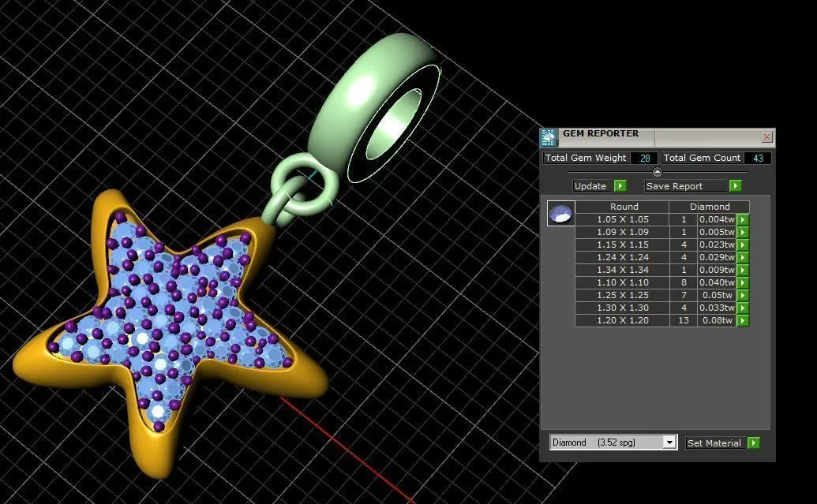Click green arrow for 1.10 X 1.10 row

click(x=743, y=282)
